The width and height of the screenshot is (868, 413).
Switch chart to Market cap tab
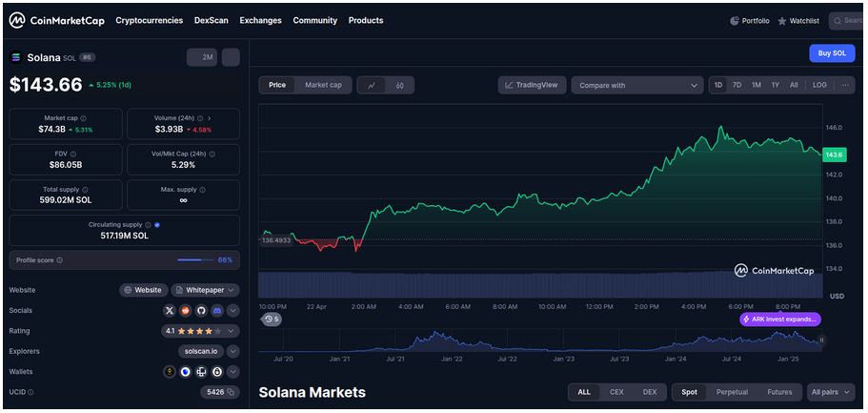[x=323, y=85]
